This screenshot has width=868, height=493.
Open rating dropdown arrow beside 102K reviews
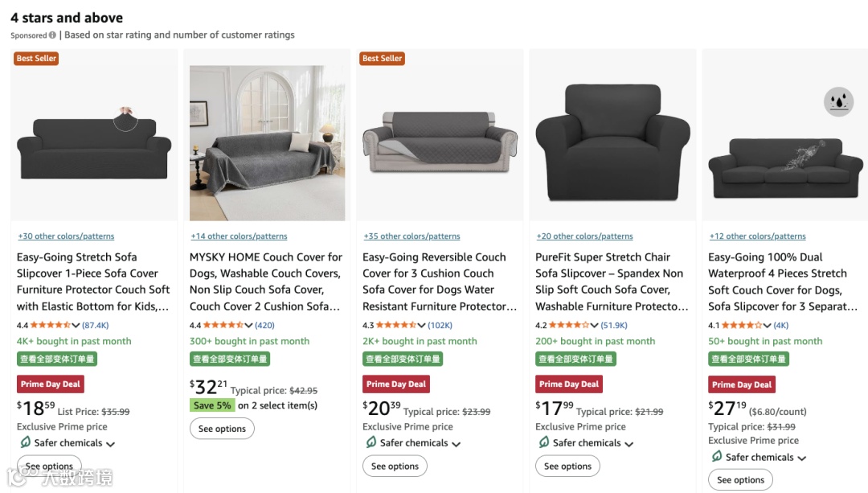pos(422,326)
